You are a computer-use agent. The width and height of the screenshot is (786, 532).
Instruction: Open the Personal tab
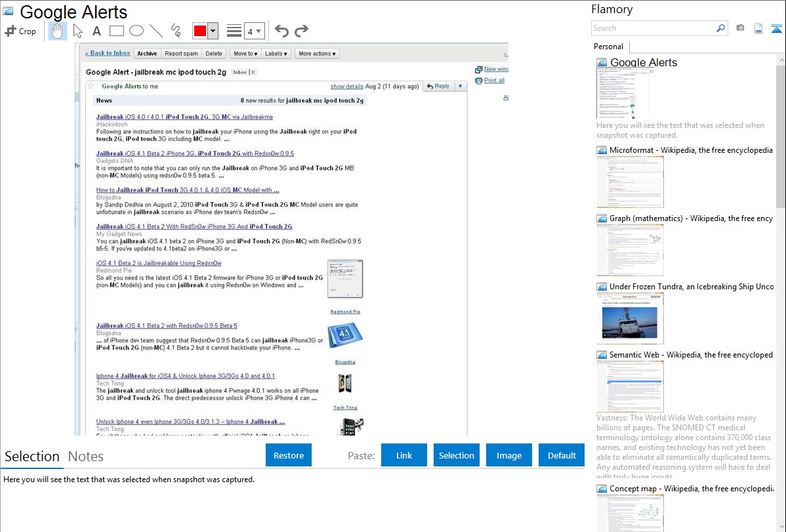(x=608, y=47)
